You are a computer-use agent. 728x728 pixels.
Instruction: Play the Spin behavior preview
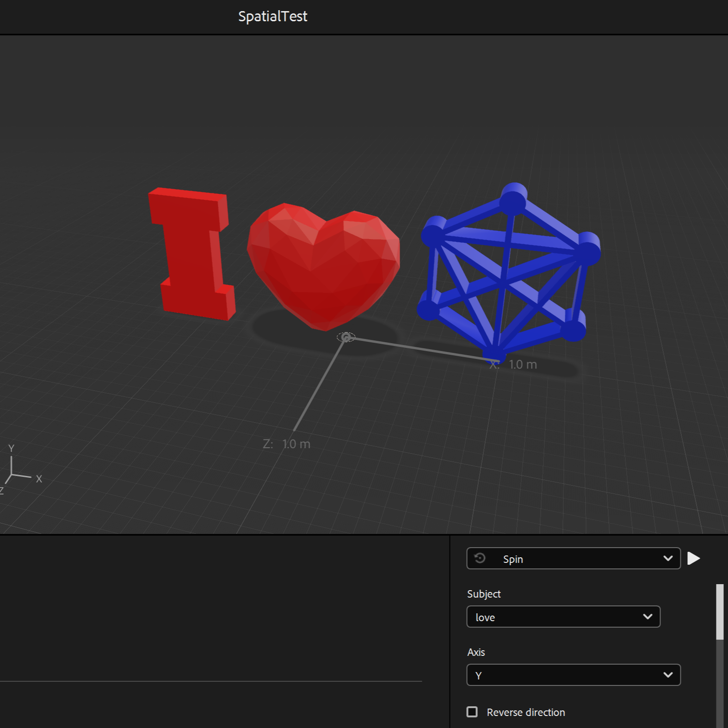point(693,558)
